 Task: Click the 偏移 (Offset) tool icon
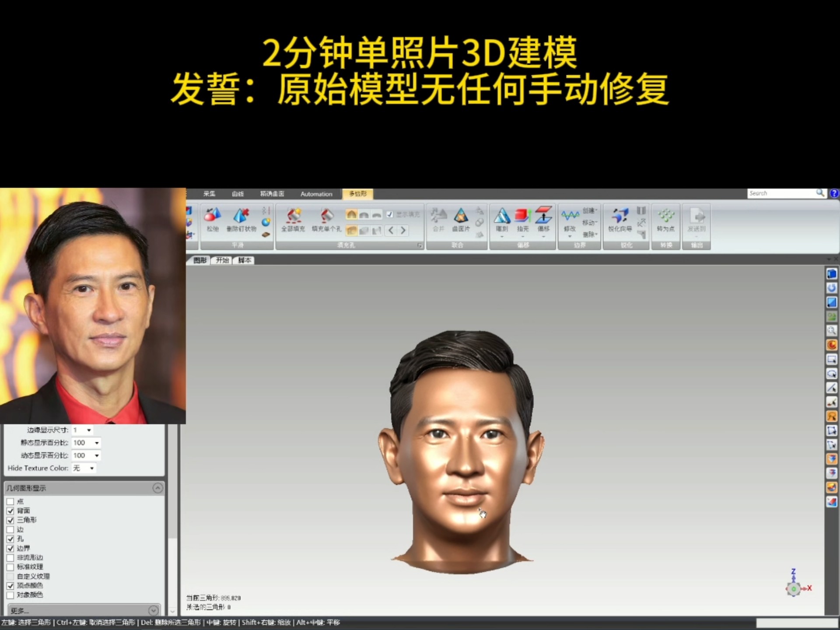coord(543,215)
